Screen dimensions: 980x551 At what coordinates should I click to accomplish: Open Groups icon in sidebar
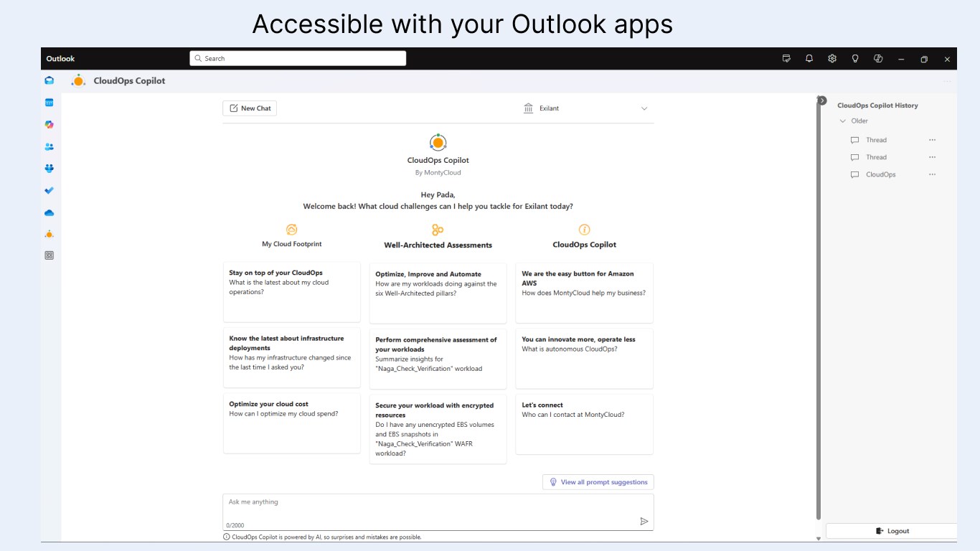click(x=49, y=169)
